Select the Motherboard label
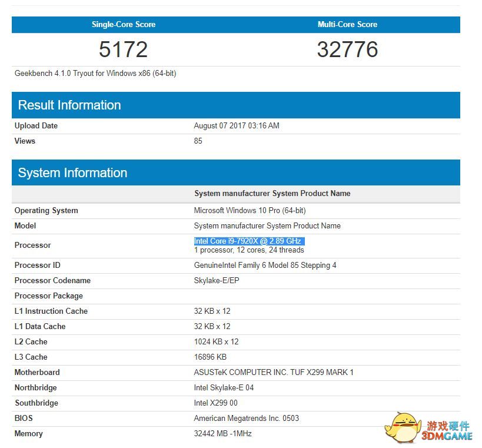Screen dimensions: 482x448 click(x=37, y=373)
